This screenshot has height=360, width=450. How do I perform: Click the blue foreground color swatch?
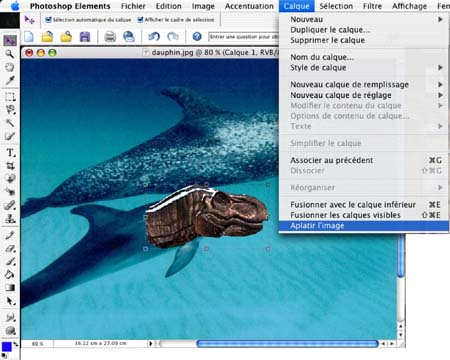7,347
